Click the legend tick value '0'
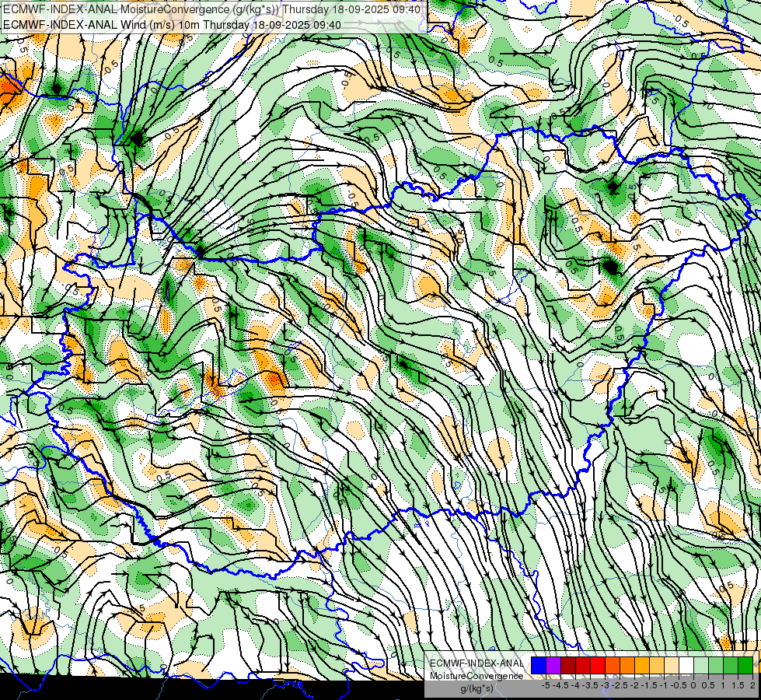 point(693,685)
